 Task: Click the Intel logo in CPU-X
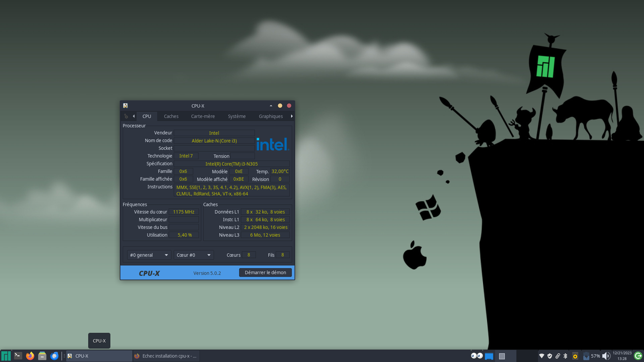[x=272, y=144]
